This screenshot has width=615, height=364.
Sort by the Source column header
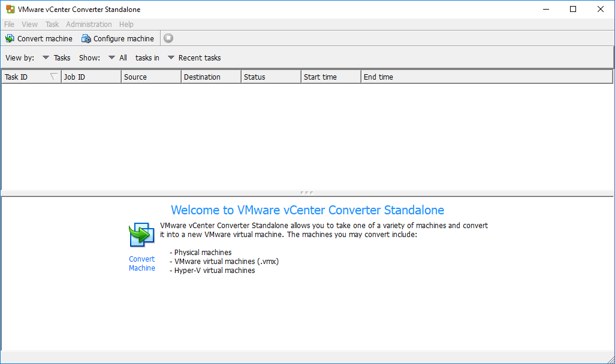[x=151, y=77]
